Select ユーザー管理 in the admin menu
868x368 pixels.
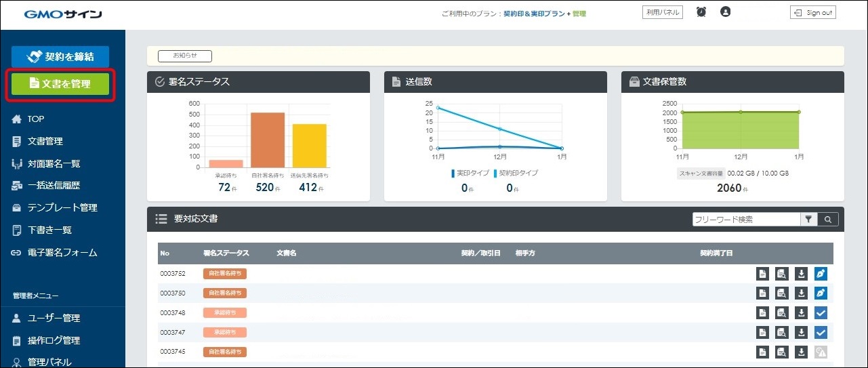click(54, 318)
